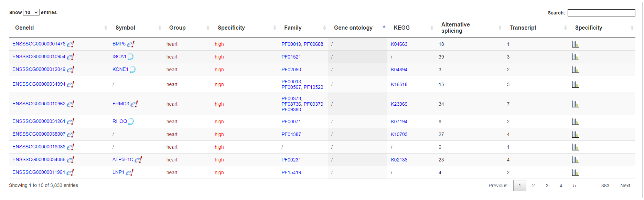This screenshot has width=644, height=200.
Task: Open gene link ENSSSCG00000038007
Action: [x=39, y=134]
